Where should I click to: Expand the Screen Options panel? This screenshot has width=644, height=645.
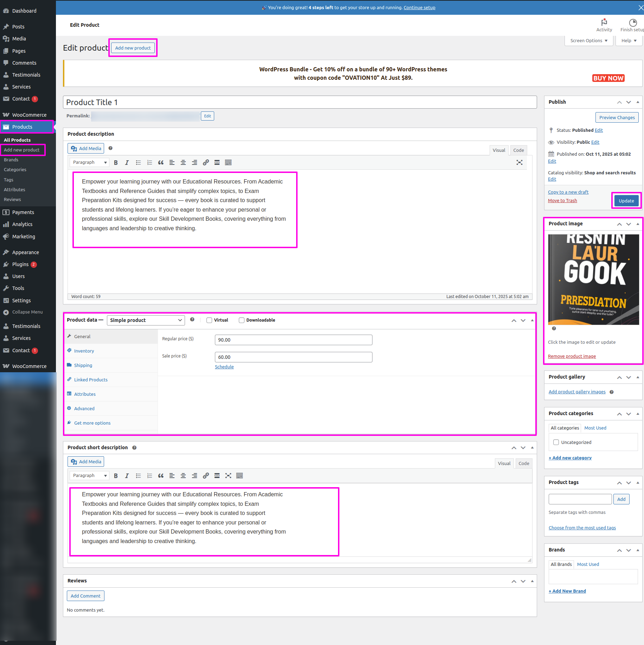pos(589,41)
